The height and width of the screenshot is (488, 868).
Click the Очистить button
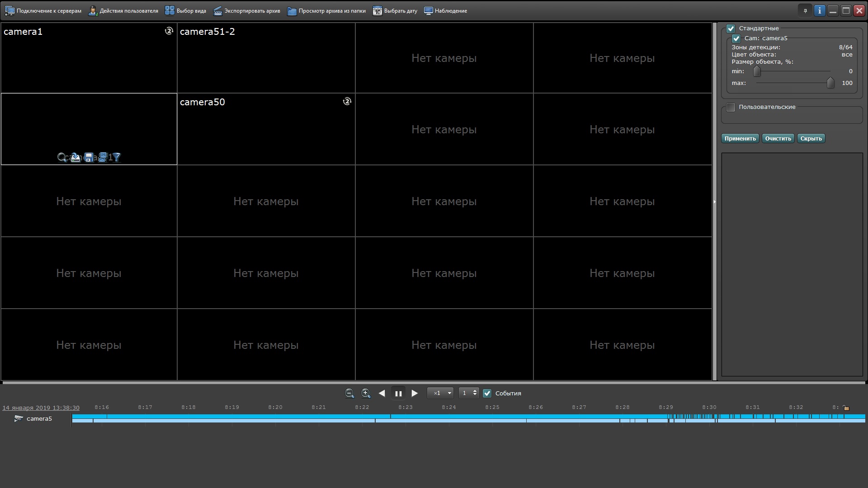(778, 138)
